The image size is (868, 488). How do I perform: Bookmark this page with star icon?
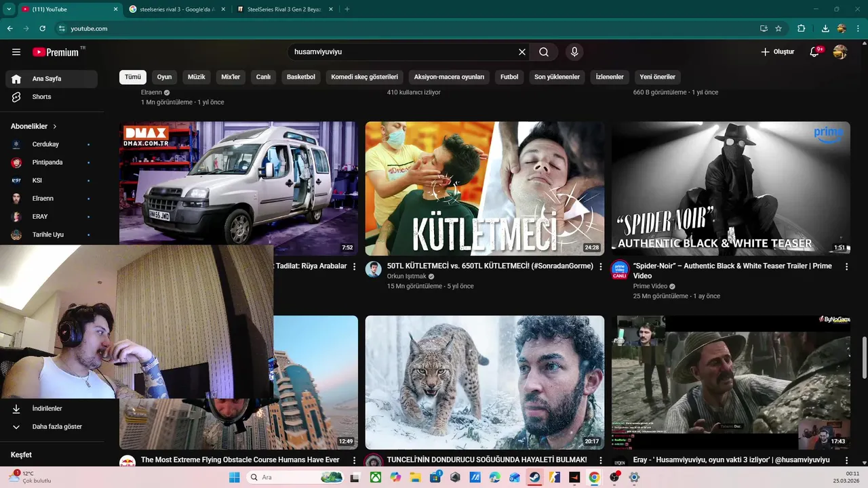click(778, 28)
